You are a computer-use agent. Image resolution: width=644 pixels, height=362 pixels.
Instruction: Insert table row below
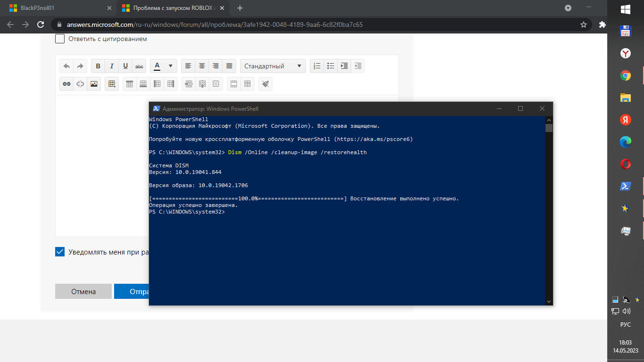(x=143, y=84)
